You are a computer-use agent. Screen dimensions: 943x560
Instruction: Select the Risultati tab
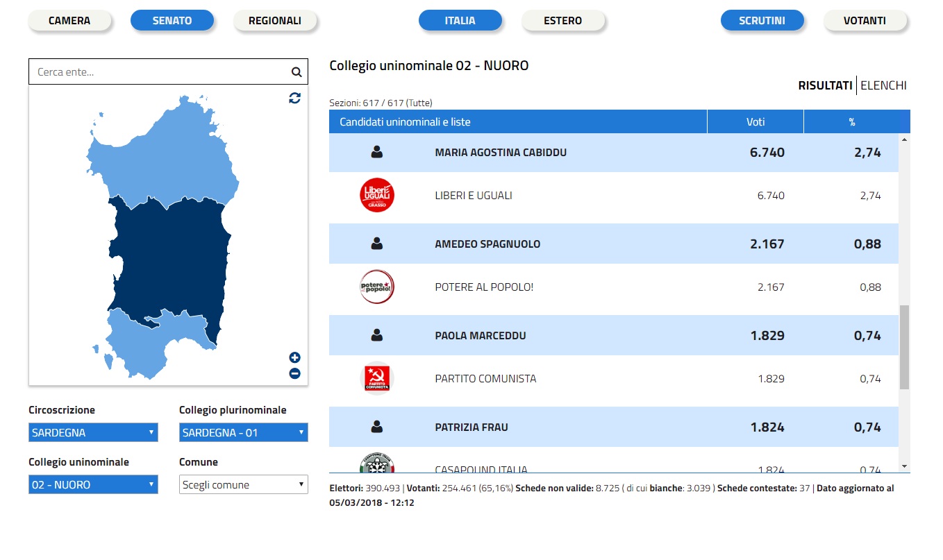[825, 85]
